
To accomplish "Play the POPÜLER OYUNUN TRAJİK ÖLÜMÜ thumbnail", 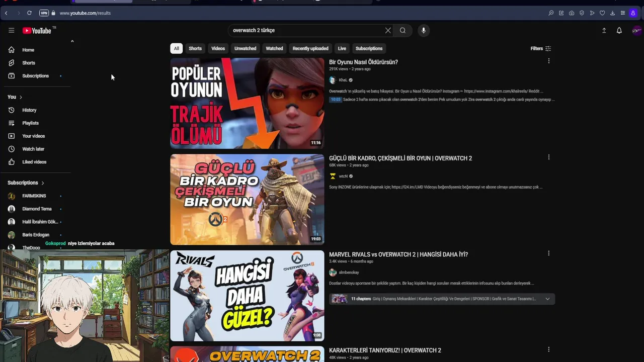I will click(247, 103).
